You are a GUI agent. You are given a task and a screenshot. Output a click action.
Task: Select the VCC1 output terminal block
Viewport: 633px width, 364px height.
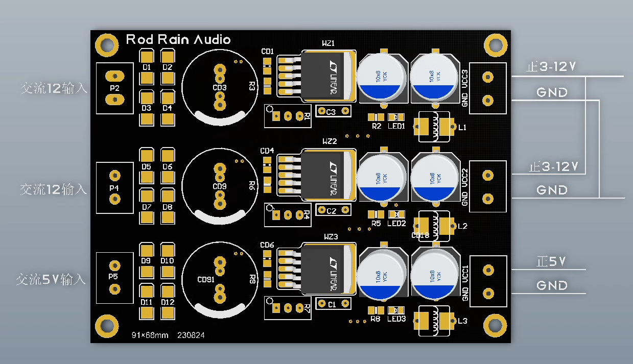click(x=488, y=281)
